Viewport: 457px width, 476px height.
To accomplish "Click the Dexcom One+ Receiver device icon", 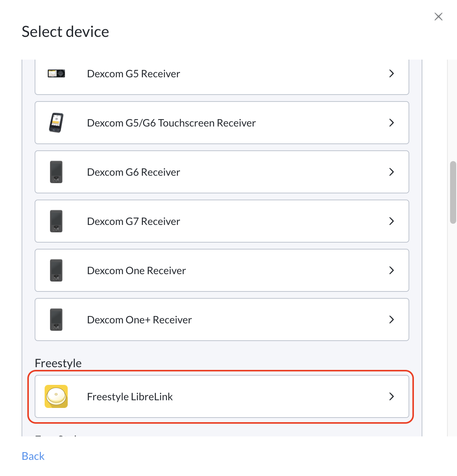I will tap(56, 320).
